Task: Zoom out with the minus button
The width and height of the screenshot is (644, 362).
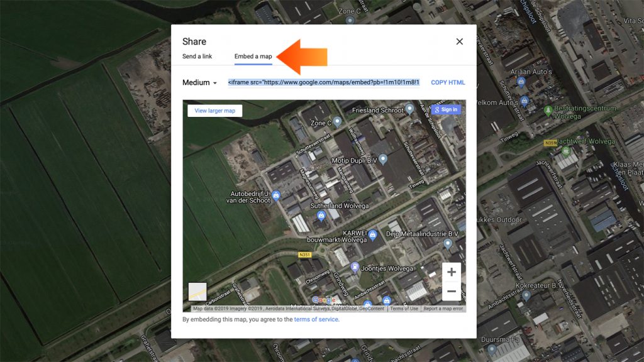Action: [452, 292]
